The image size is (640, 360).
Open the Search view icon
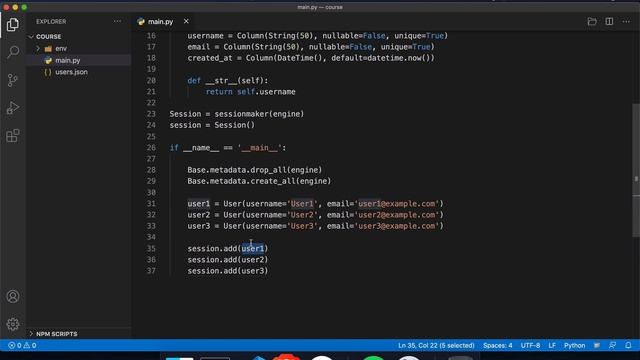click(13, 52)
